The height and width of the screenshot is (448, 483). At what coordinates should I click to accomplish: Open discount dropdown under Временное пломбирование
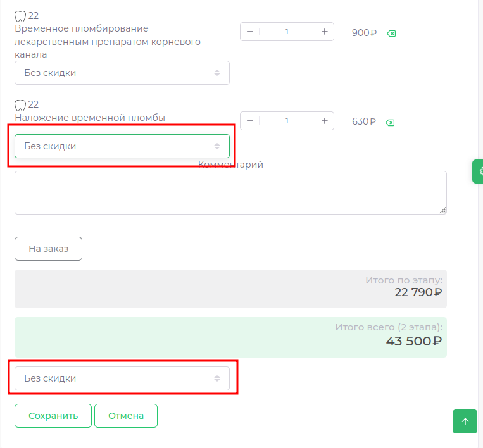pyautogui.click(x=122, y=73)
